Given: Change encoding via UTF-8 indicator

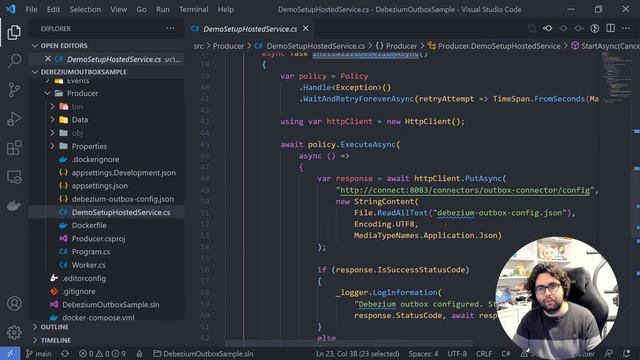Looking at the screenshot, I should (457, 353).
